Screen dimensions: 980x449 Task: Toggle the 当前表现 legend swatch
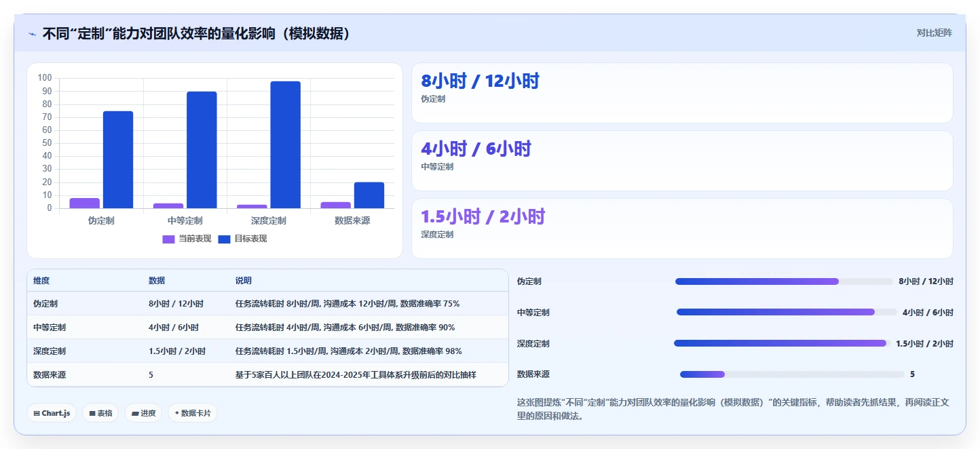point(168,239)
